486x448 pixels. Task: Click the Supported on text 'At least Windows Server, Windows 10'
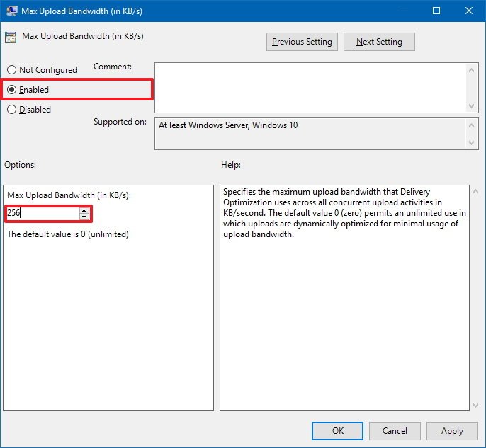[x=228, y=125]
